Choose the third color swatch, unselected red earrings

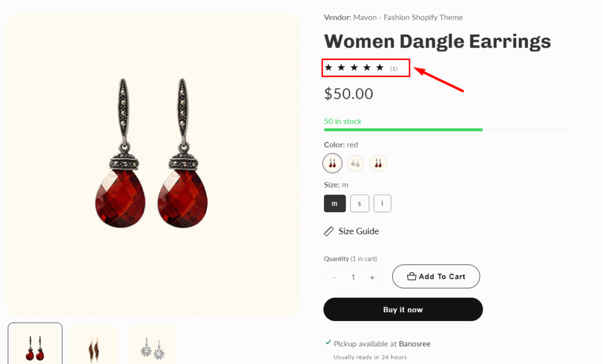(x=378, y=163)
